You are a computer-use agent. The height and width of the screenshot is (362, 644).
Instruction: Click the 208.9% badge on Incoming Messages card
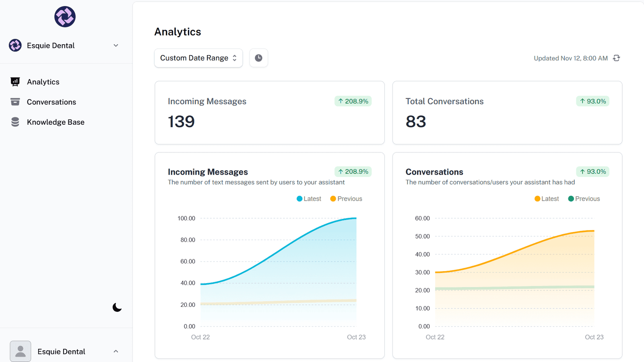(x=353, y=101)
